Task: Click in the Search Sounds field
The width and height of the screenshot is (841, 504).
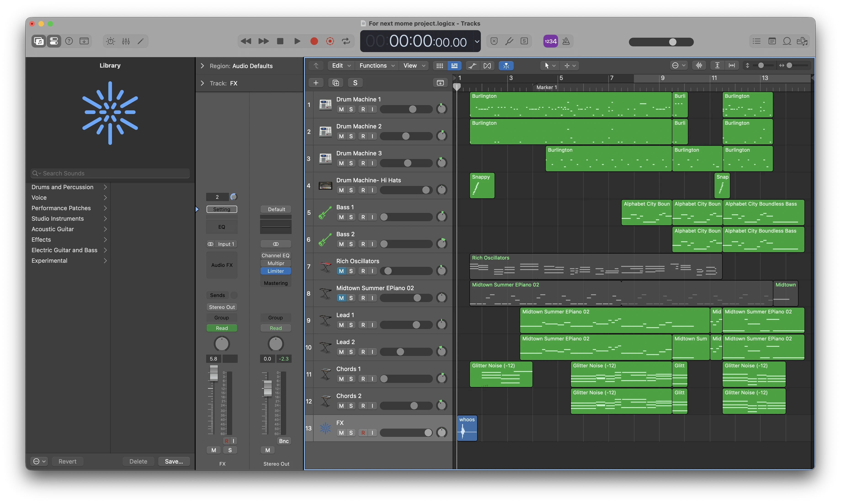Action: (x=110, y=173)
